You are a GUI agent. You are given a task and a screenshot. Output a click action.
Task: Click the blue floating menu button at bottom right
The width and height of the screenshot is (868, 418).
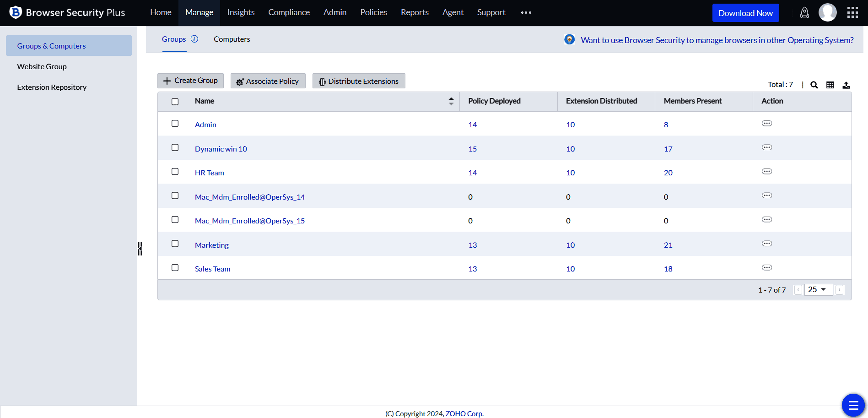tap(853, 405)
